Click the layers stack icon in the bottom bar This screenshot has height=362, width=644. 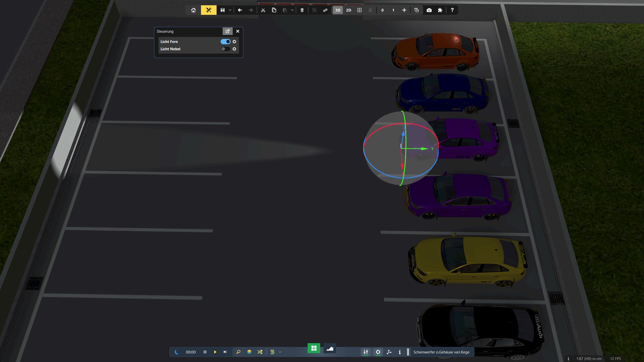click(x=249, y=352)
